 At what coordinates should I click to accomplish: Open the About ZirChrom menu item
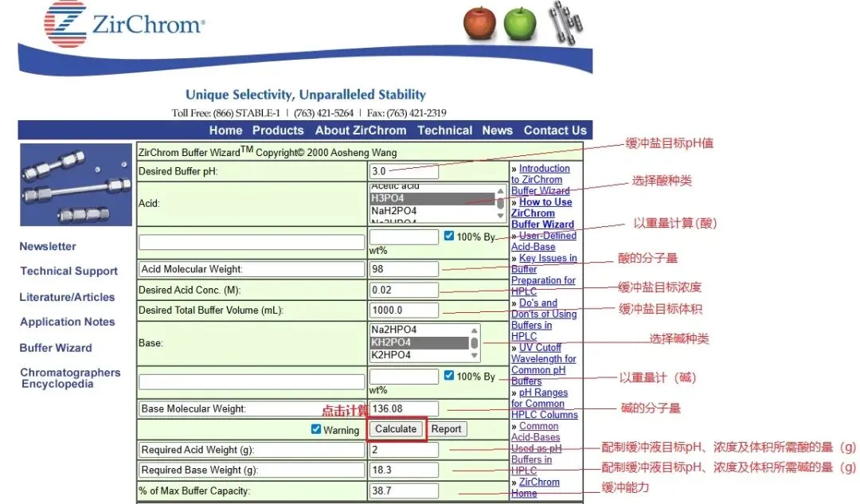(361, 131)
